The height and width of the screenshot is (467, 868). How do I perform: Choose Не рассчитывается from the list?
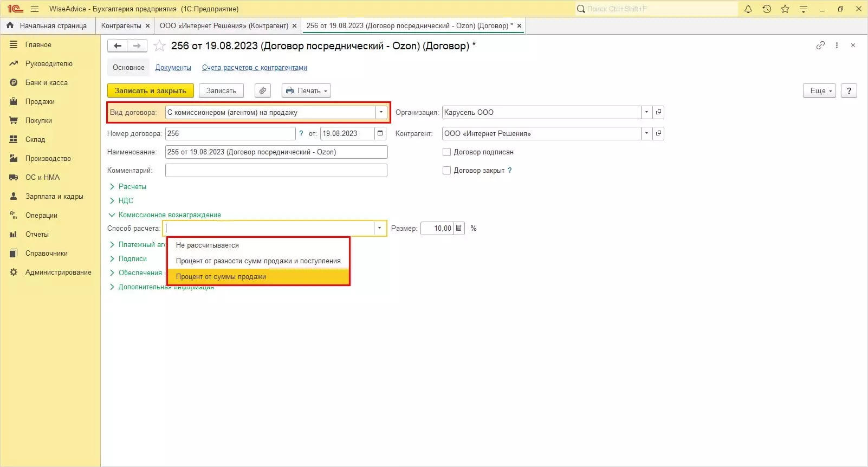(258, 245)
